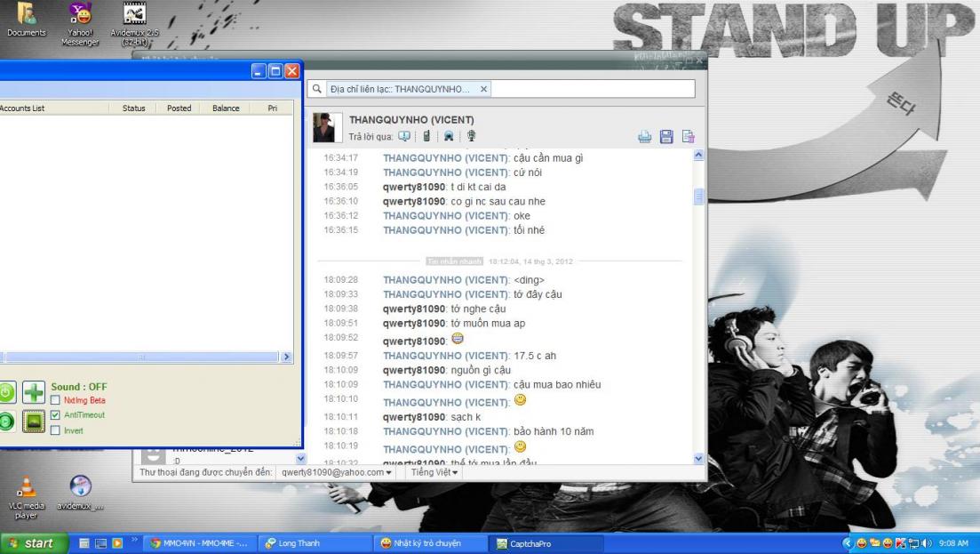Click the Accounts List column header

(x=55, y=108)
